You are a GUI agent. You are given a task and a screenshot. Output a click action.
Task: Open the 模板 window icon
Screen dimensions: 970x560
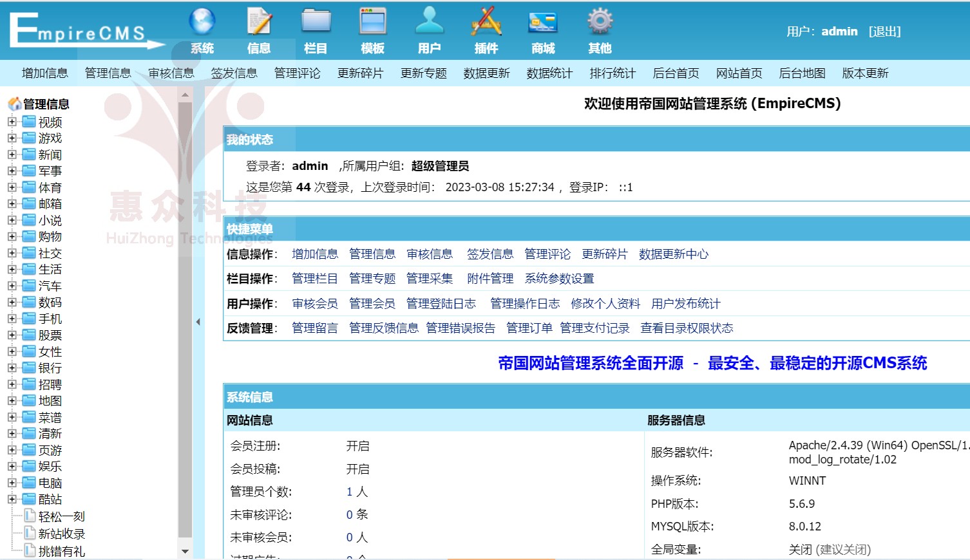pos(373,21)
